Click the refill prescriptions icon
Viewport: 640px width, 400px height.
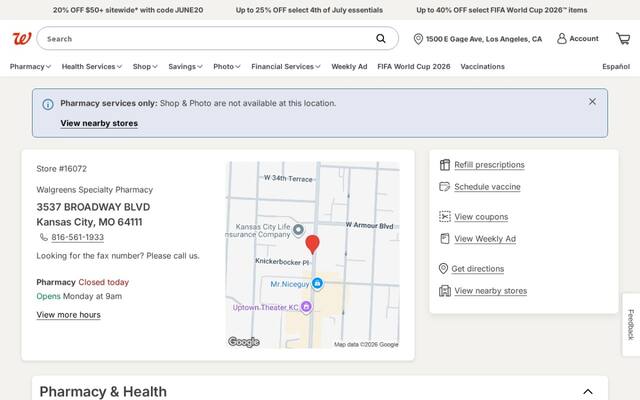coord(444,165)
